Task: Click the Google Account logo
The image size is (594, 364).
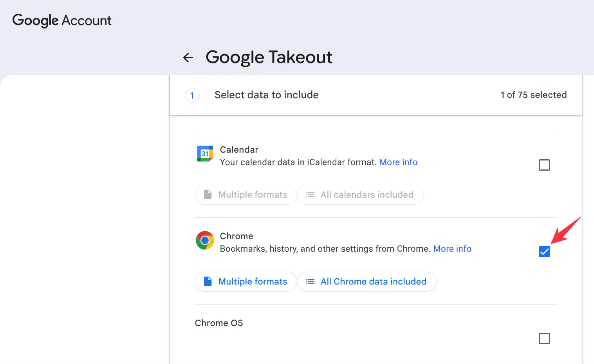Action: click(x=62, y=20)
